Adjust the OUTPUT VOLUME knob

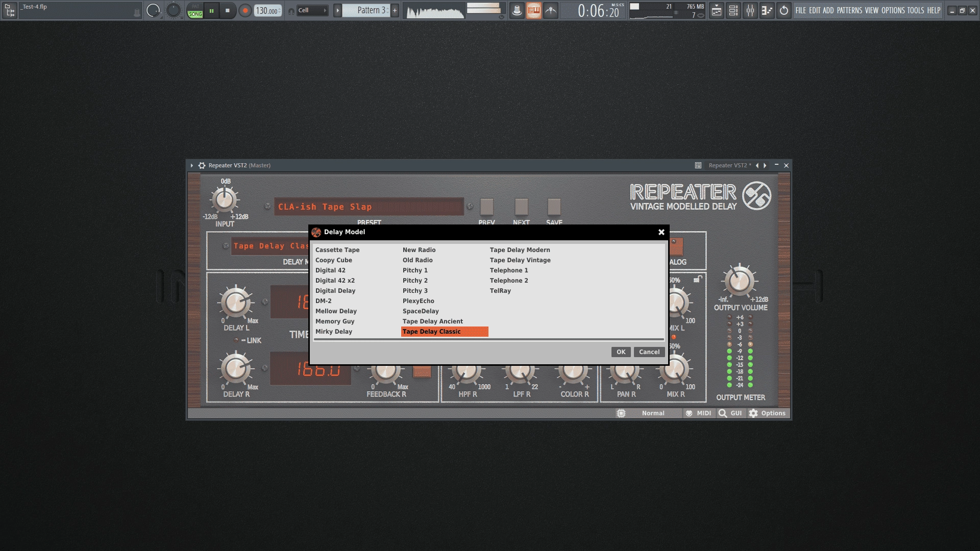739,281
